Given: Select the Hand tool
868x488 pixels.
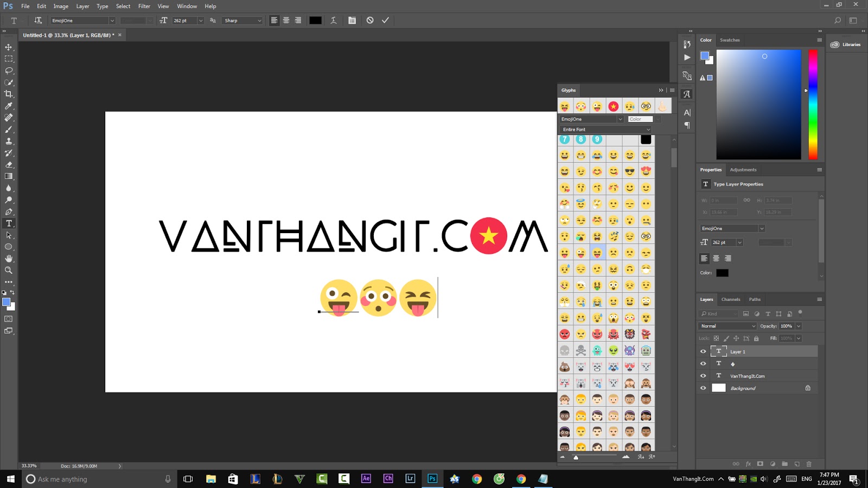Looking at the screenshot, I should point(9,259).
